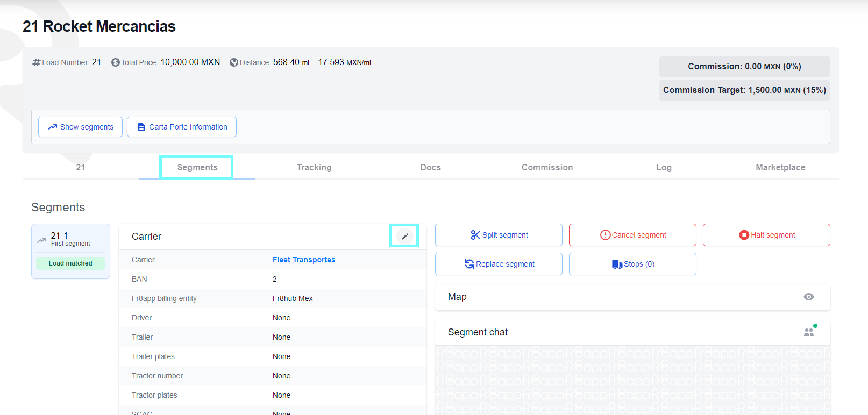Click the 17.593 MXN/mi rate
Screen dimensions: 868x415
(x=345, y=62)
